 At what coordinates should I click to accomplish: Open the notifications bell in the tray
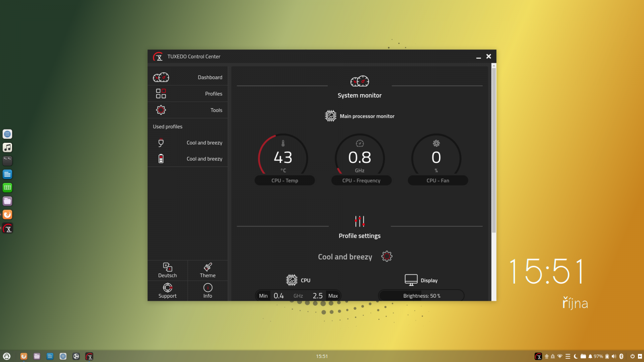pos(590,356)
